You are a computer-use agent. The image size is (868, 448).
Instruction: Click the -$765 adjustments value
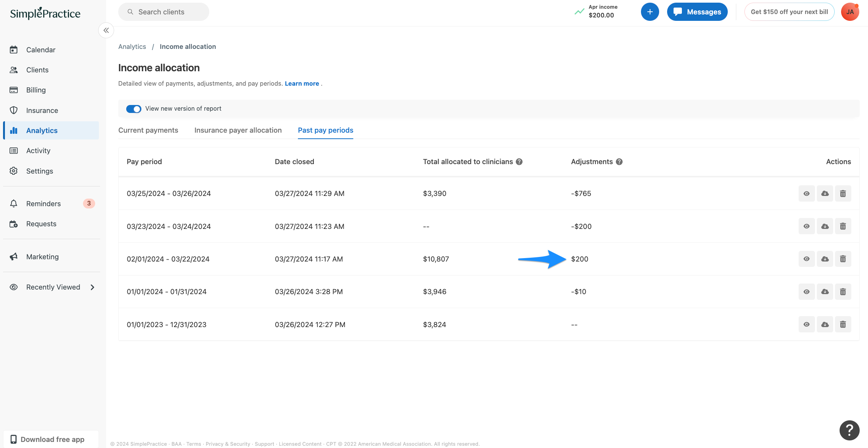[581, 194]
